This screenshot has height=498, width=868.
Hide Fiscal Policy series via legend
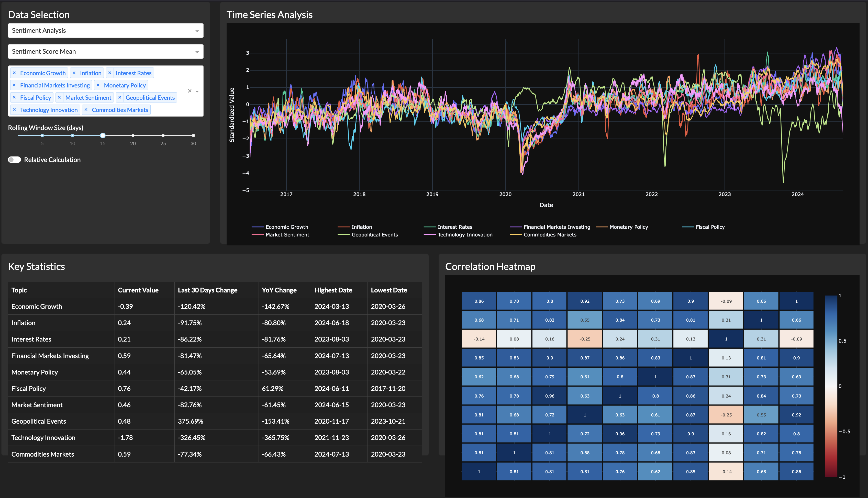tap(710, 227)
